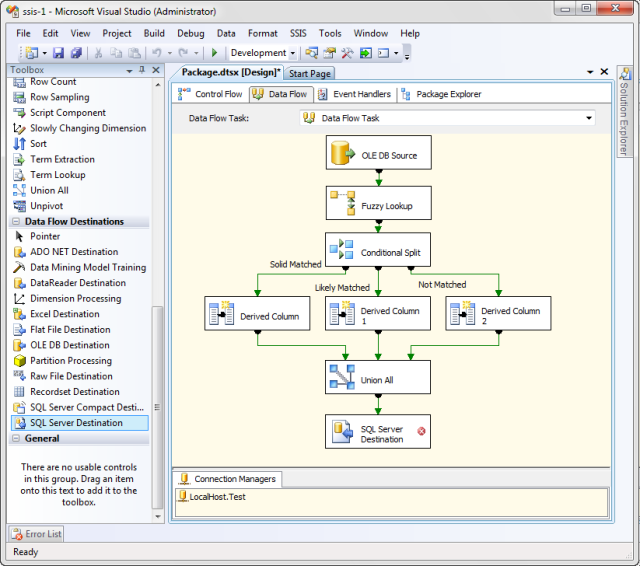Screen dimensions: 640x566
Task: Open the Debug menu
Action: (x=191, y=33)
